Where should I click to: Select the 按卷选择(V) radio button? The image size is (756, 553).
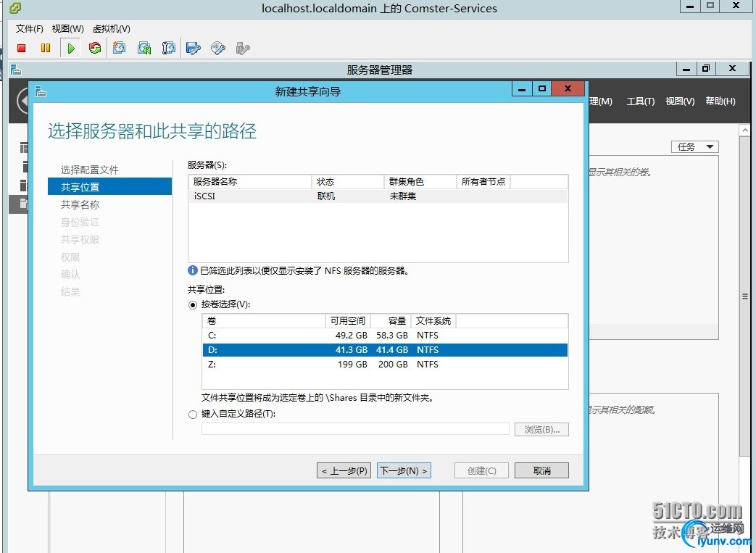(193, 304)
